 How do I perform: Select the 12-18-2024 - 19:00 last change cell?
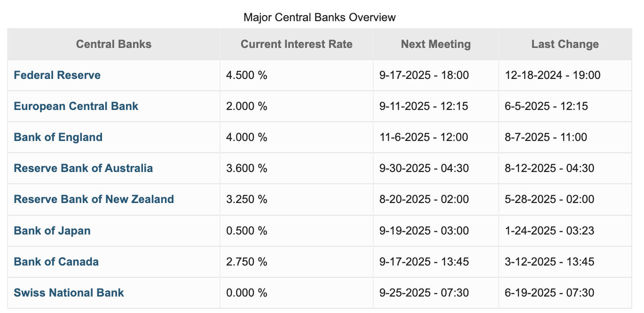(553, 75)
